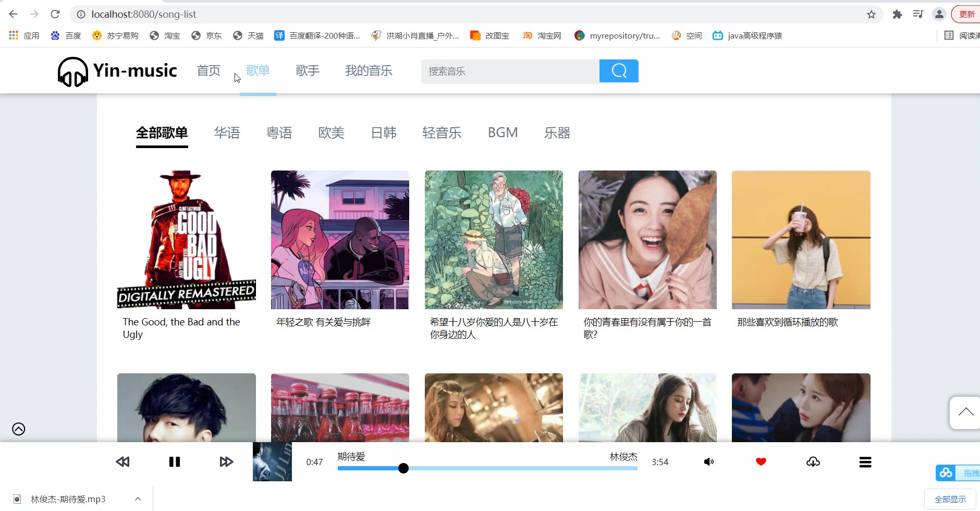Screen dimensions: 980x511
Task: Select the 华语 category tab
Action: 227,133
